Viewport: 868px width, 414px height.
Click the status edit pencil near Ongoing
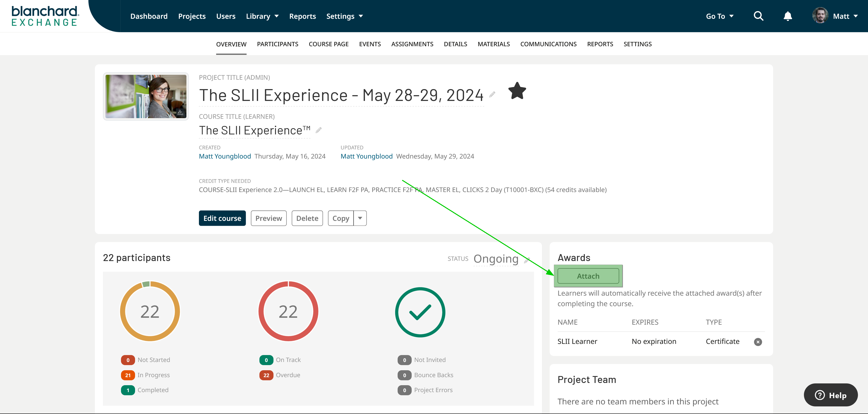coord(527,260)
